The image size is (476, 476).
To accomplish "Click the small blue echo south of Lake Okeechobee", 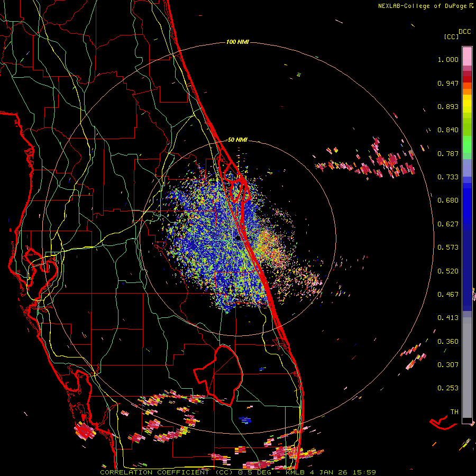I will click(x=245, y=420).
